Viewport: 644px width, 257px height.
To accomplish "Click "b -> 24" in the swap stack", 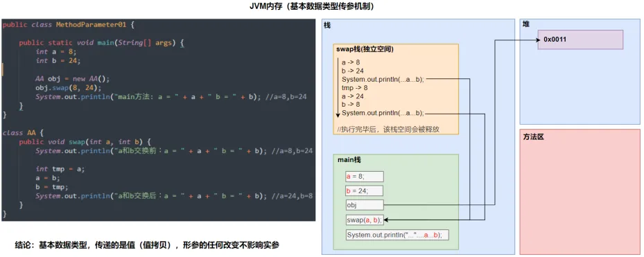I will tap(353, 71).
